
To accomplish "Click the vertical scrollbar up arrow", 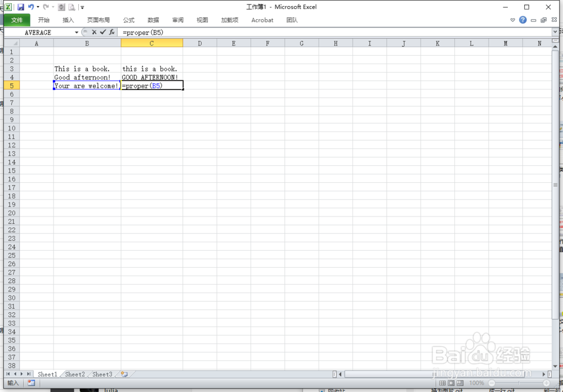I will tap(556, 47).
